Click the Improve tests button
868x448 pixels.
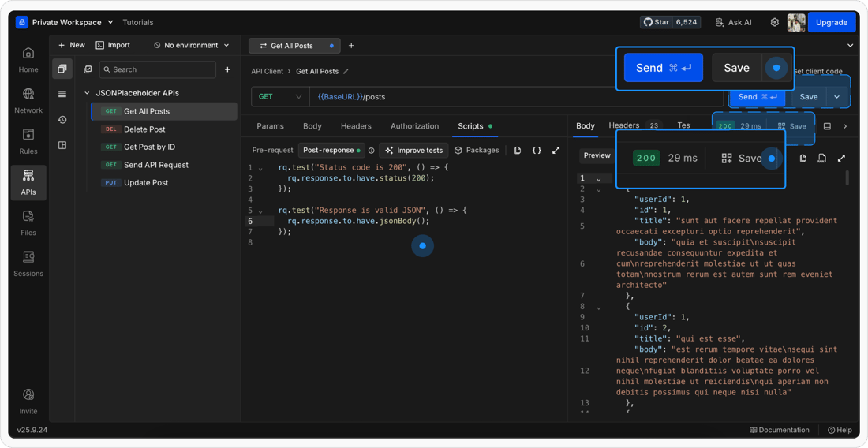(x=413, y=151)
